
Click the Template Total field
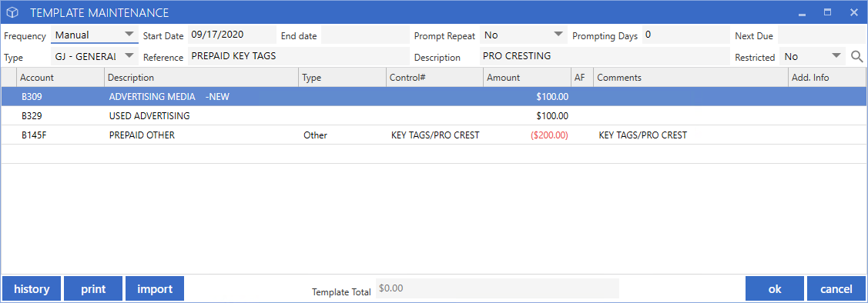497,288
